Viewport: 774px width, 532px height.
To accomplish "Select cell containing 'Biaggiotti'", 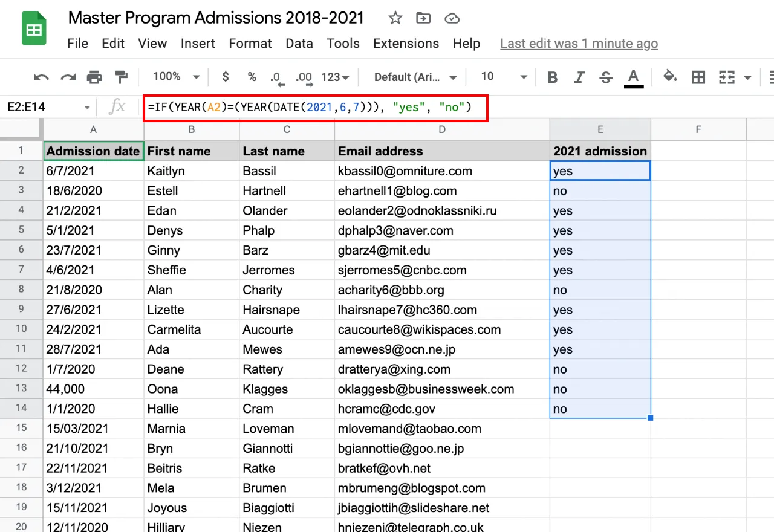I will [x=287, y=508].
